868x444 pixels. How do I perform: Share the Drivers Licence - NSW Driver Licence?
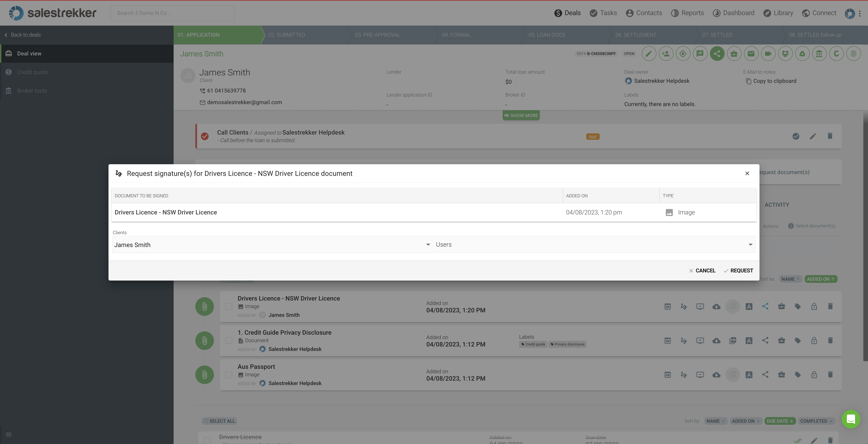click(x=765, y=306)
